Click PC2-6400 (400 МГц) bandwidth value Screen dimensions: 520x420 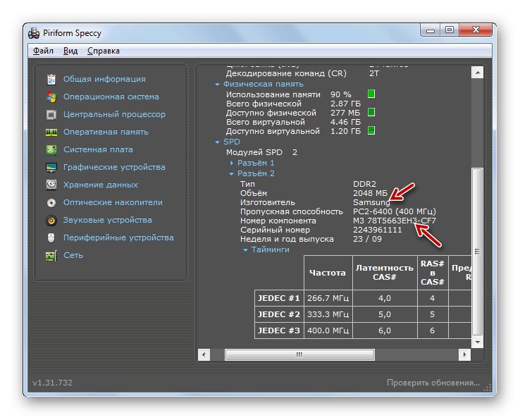[395, 211]
